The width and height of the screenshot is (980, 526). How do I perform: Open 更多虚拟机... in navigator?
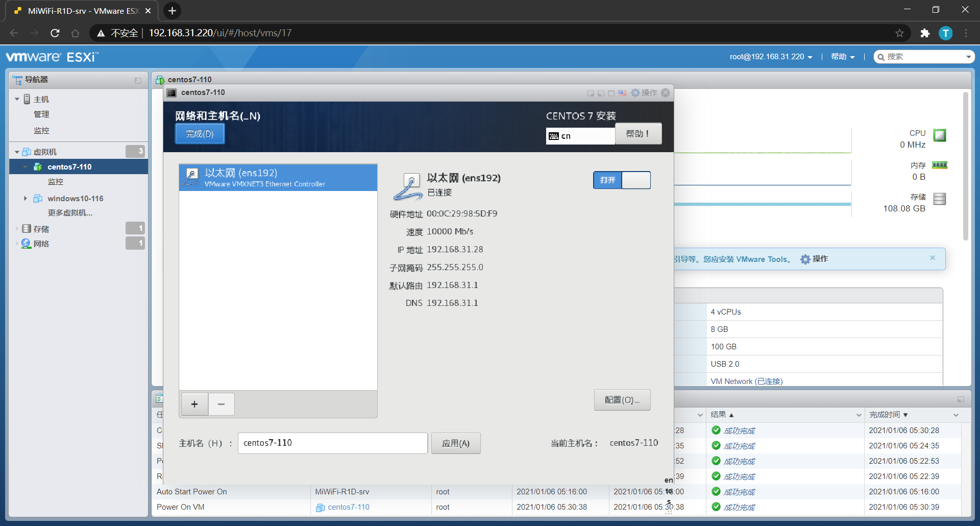[70, 213]
